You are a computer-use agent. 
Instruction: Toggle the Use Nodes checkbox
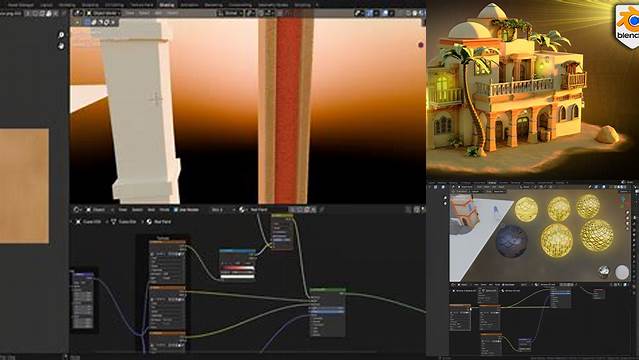click(x=176, y=210)
